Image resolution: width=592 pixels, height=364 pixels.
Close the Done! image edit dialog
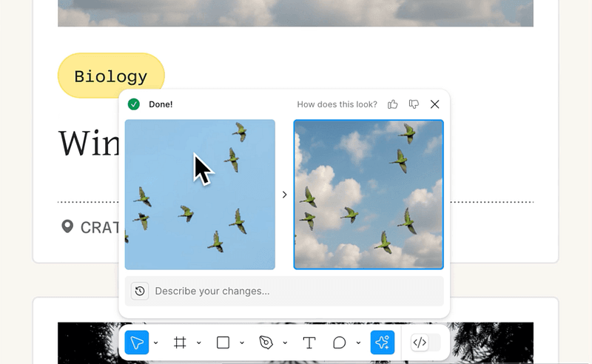pos(435,104)
